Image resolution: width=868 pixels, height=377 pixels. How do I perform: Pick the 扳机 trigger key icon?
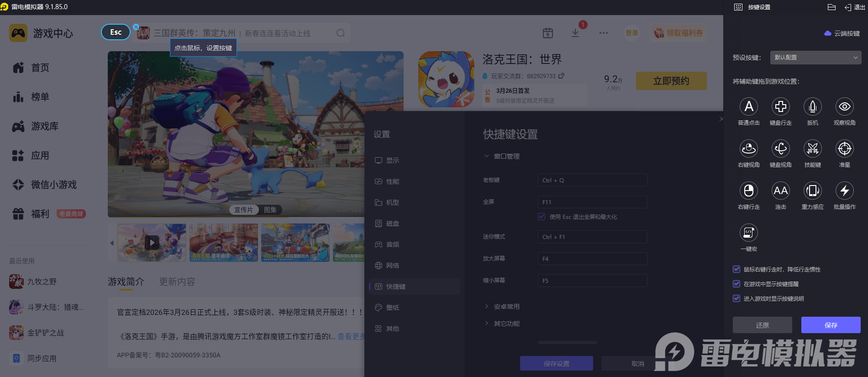click(x=813, y=106)
